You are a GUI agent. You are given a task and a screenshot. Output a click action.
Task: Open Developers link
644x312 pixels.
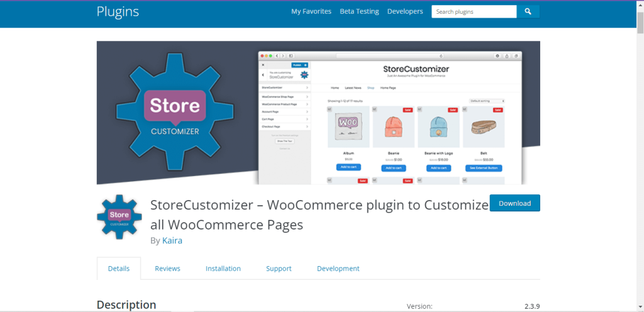coord(405,11)
